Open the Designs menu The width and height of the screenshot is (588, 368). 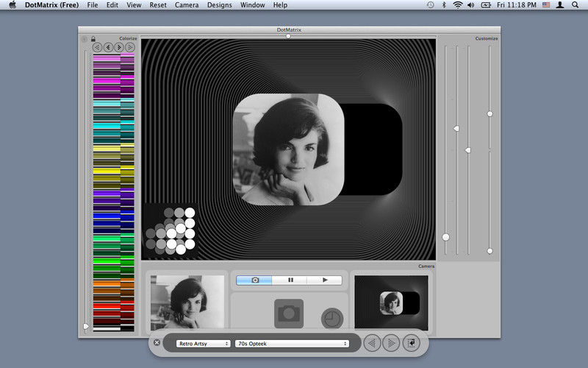coord(219,5)
